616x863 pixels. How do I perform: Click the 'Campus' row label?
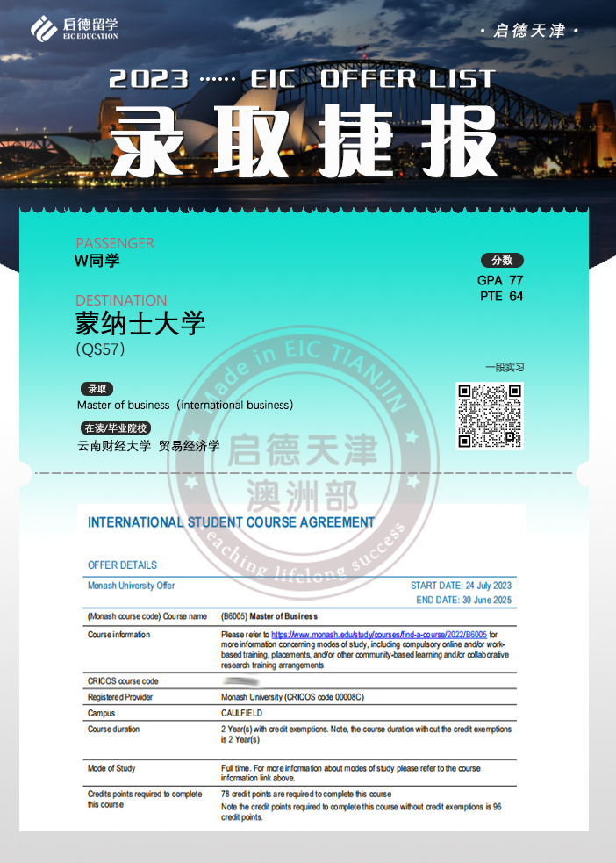101,713
